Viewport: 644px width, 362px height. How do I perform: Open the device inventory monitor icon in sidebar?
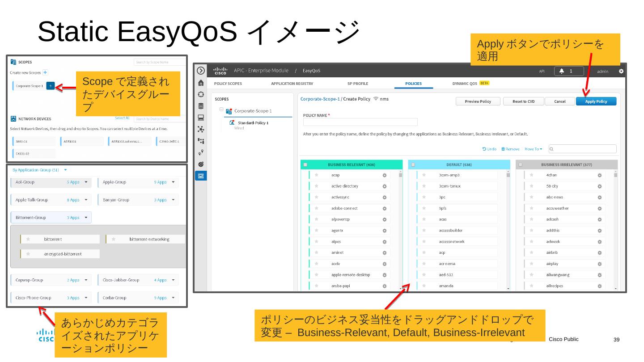pyautogui.click(x=201, y=118)
